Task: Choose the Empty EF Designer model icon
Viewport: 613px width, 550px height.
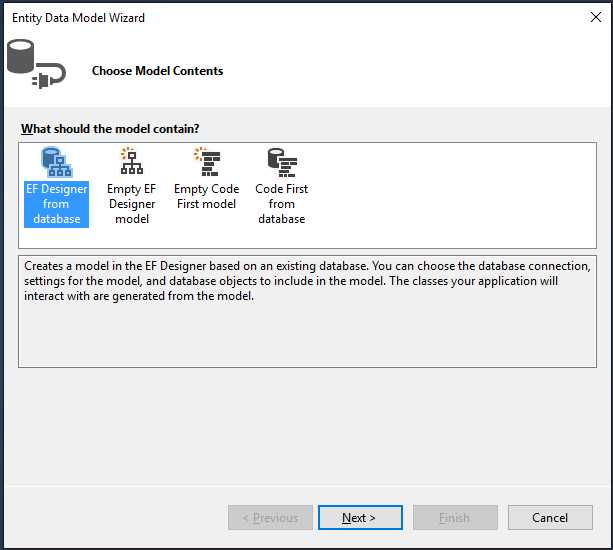Action: [132, 161]
